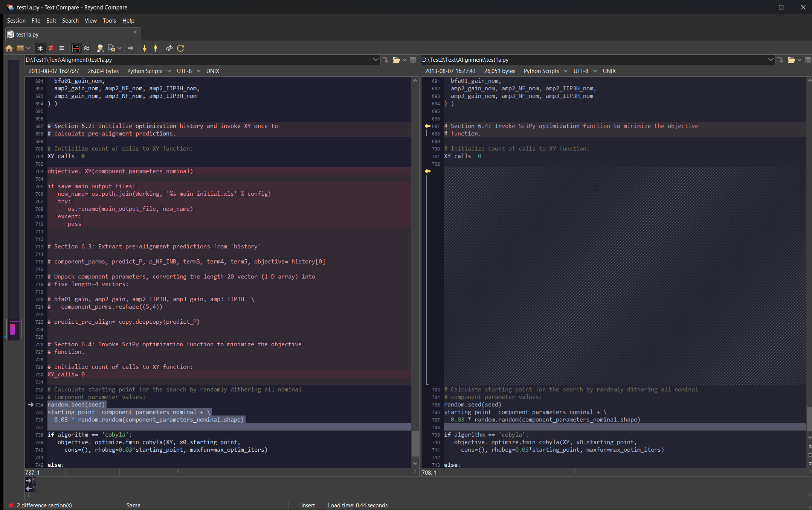Click right pane recent file arrow icon
The height and width of the screenshot is (510, 812).
pyautogui.click(x=780, y=60)
